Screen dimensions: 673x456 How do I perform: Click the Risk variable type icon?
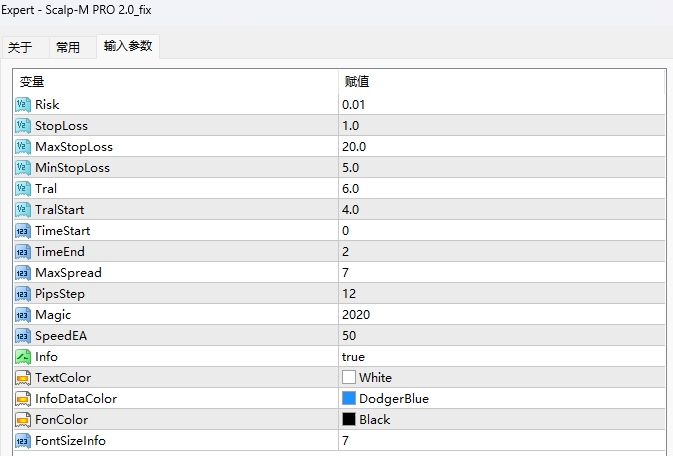coord(23,105)
